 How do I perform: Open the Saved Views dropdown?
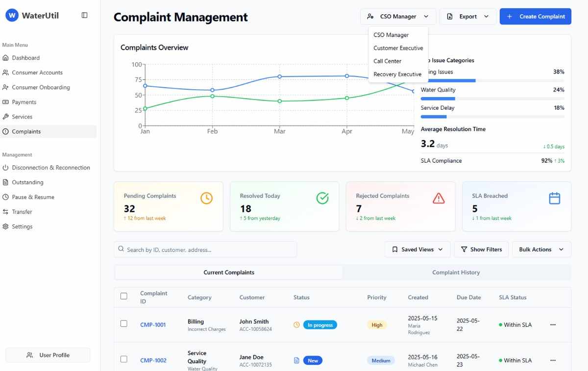coord(417,249)
